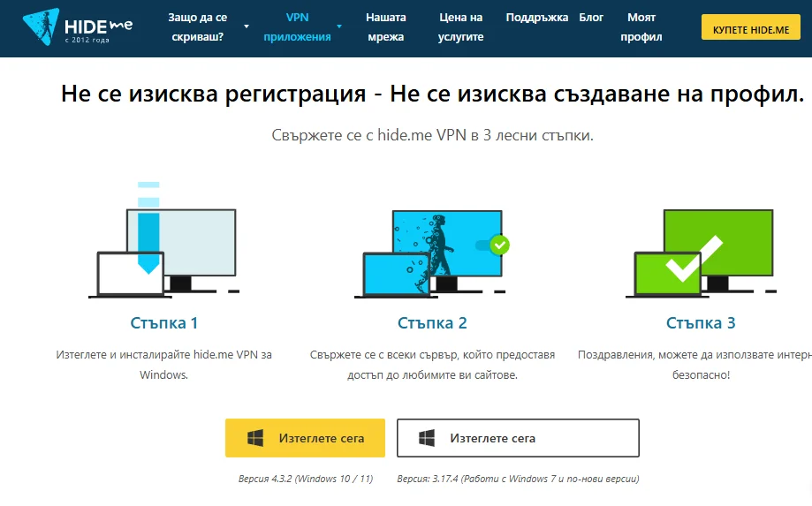The height and width of the screenshot is (506, 812).
Task: Click the hide.me logo in header
Action: tap(77, 26)
